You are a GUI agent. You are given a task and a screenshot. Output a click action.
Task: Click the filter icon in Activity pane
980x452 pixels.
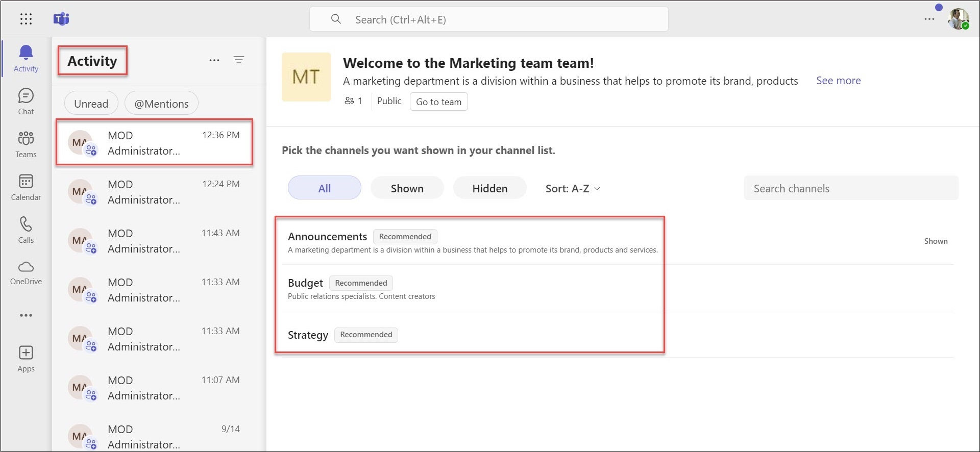[239, 60]
